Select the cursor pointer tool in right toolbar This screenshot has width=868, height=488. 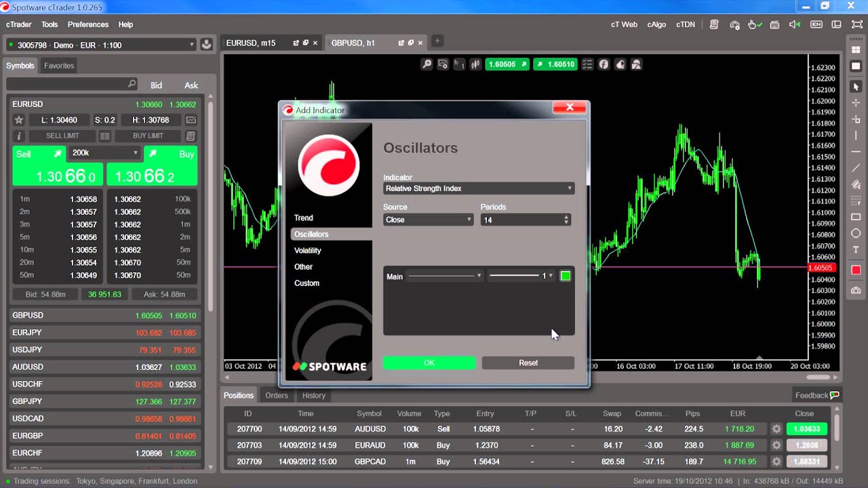point(856,87)
